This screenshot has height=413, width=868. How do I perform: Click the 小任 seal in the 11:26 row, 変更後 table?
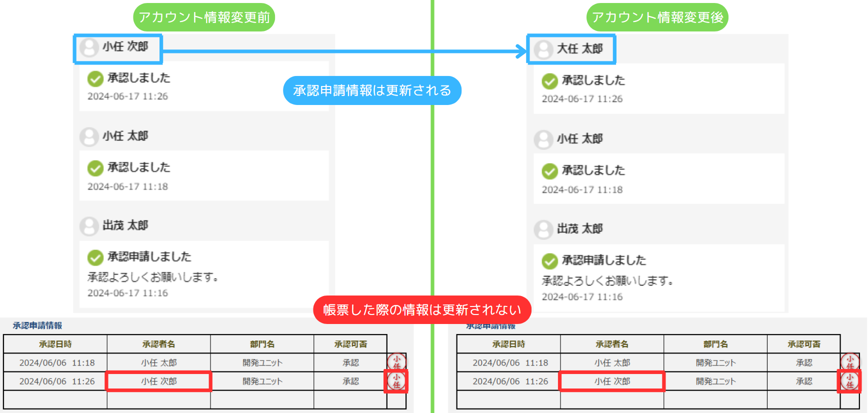coord(850,381)
